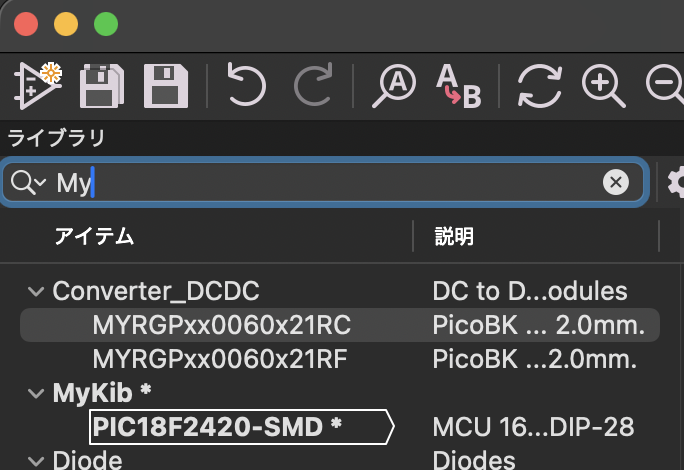The image size is (684, 470).
Task: Click the Save All double-floppy icon
Action: pos(102,86)
